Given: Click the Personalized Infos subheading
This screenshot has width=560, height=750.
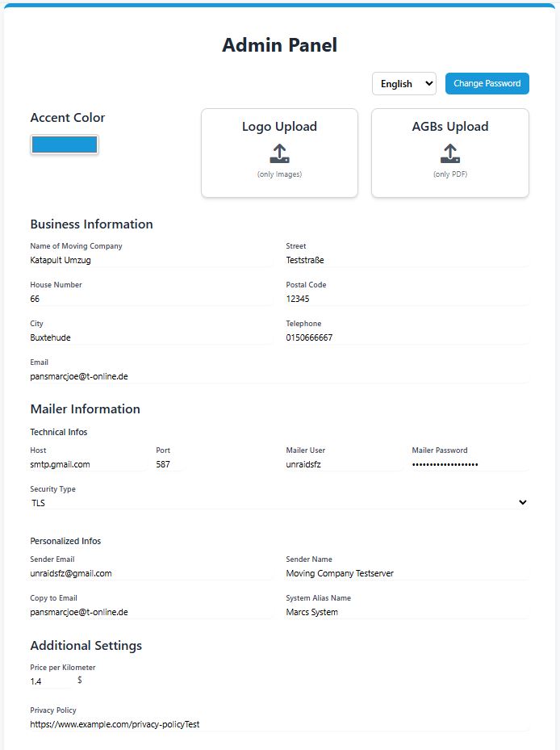Looking at the screenshot, I should (65, 541).
